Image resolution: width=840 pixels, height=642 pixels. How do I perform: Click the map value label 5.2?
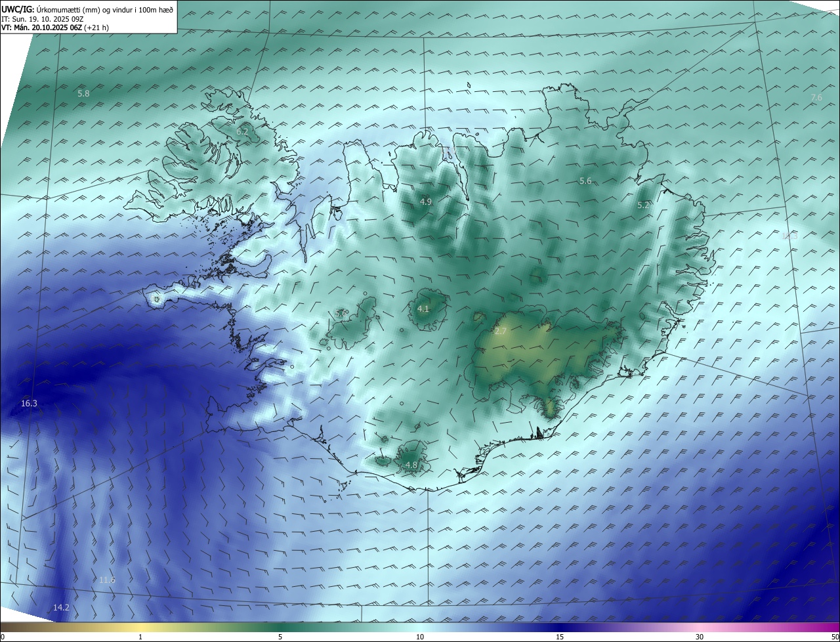tap(643, 205)
